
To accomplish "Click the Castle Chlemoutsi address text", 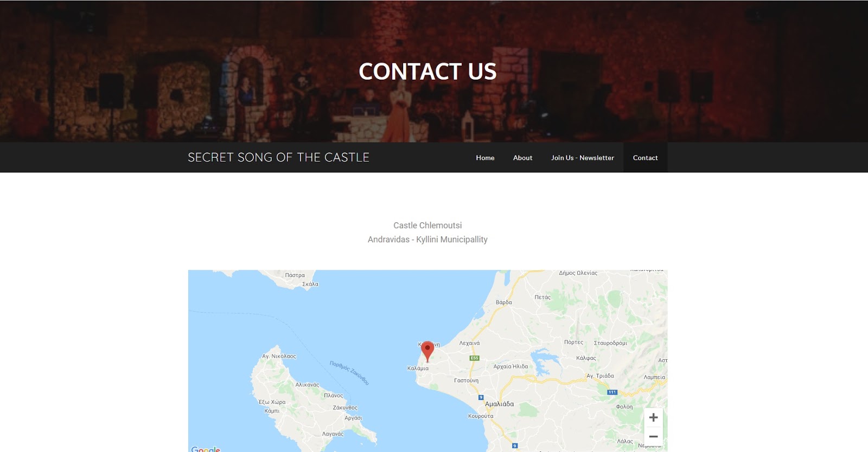I will (427, 225).
